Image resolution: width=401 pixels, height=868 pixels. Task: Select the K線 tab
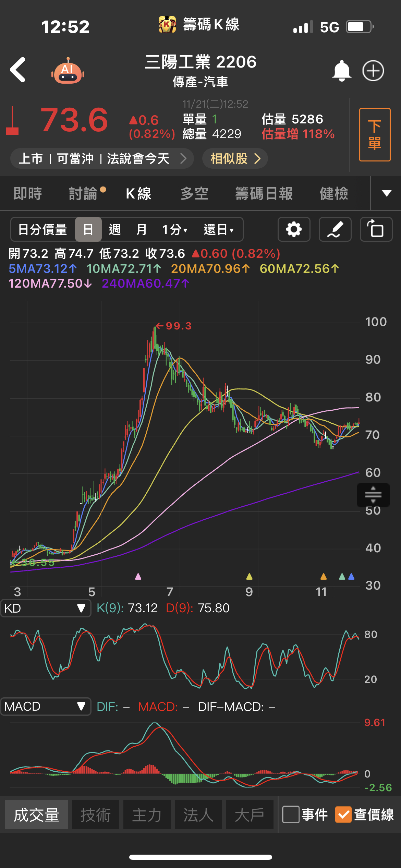[138, 193]
